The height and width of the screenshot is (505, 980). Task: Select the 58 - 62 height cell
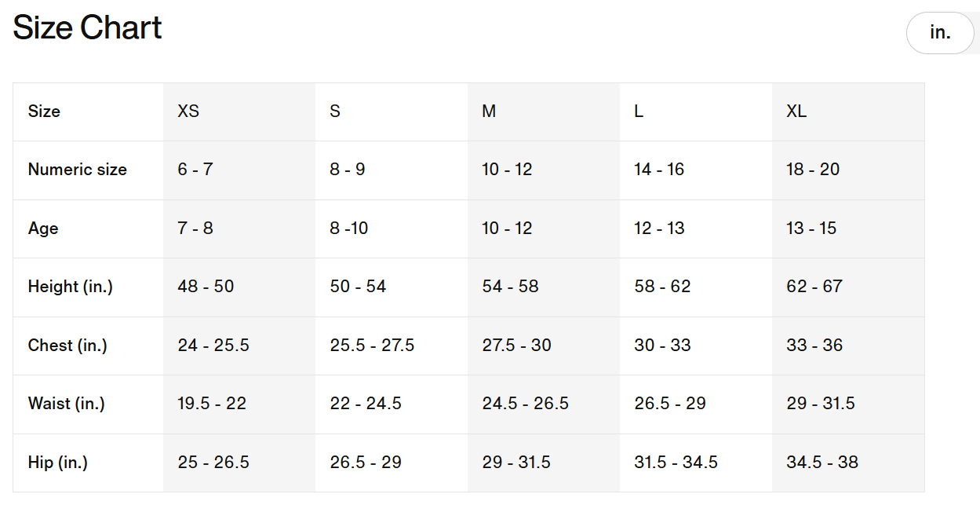(x=696, y=287)
